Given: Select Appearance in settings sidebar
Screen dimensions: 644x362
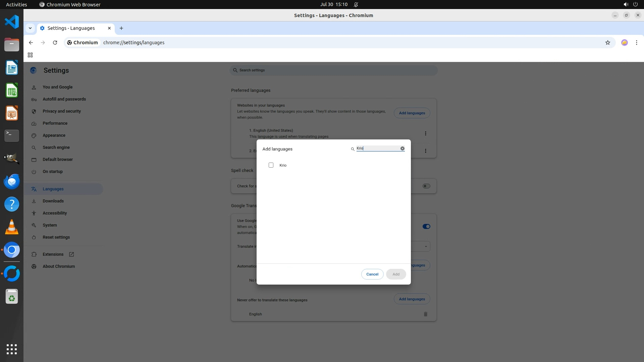Looking at the screenshot, I should click(x=54, y=135).
